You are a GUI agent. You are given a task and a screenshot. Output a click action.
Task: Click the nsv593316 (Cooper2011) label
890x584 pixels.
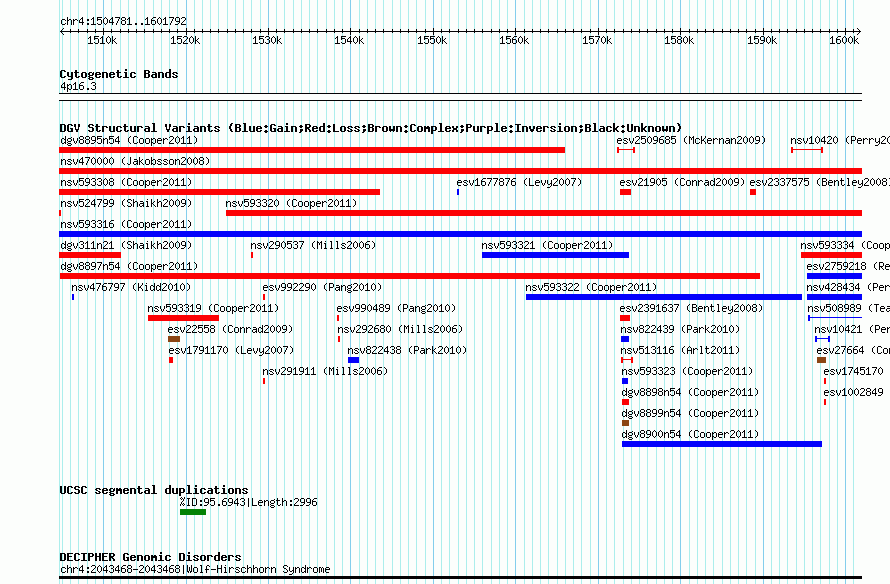[126, 224]
